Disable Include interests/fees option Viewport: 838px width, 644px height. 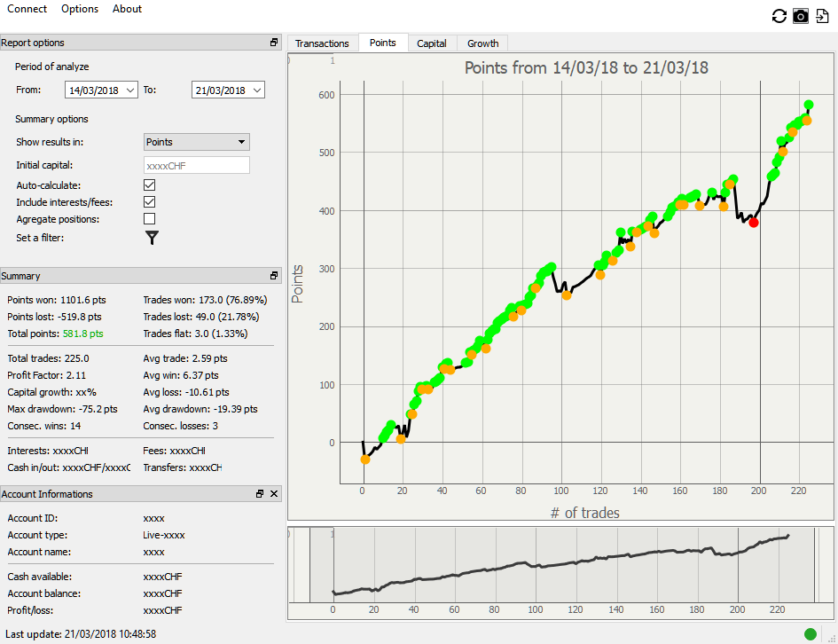click(150, 202)
